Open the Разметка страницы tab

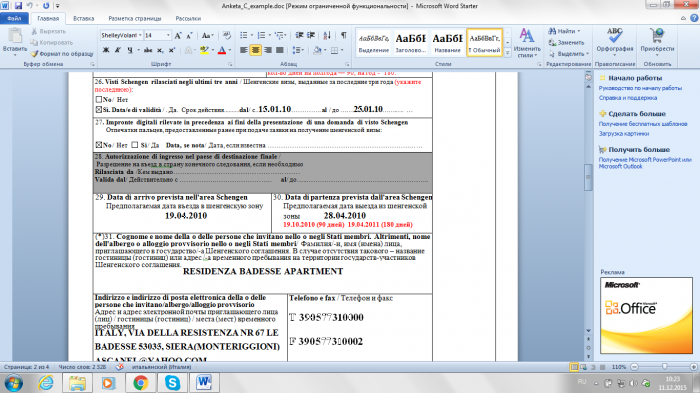135,18
